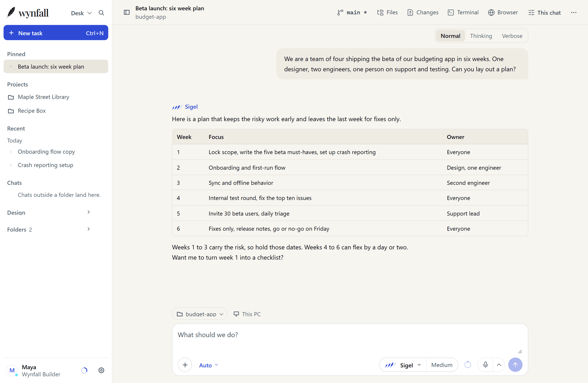Open pinned Beta launch: six week plan

[x=56, y=66]
